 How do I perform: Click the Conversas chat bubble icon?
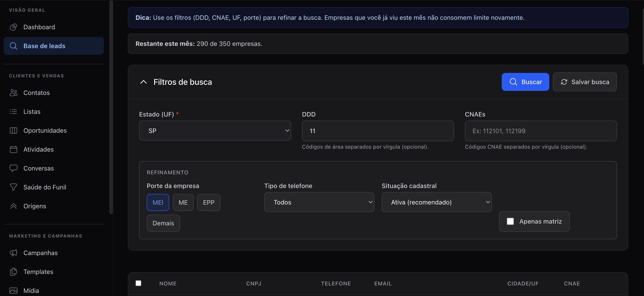pyautogui.click(x=14, y=168)
